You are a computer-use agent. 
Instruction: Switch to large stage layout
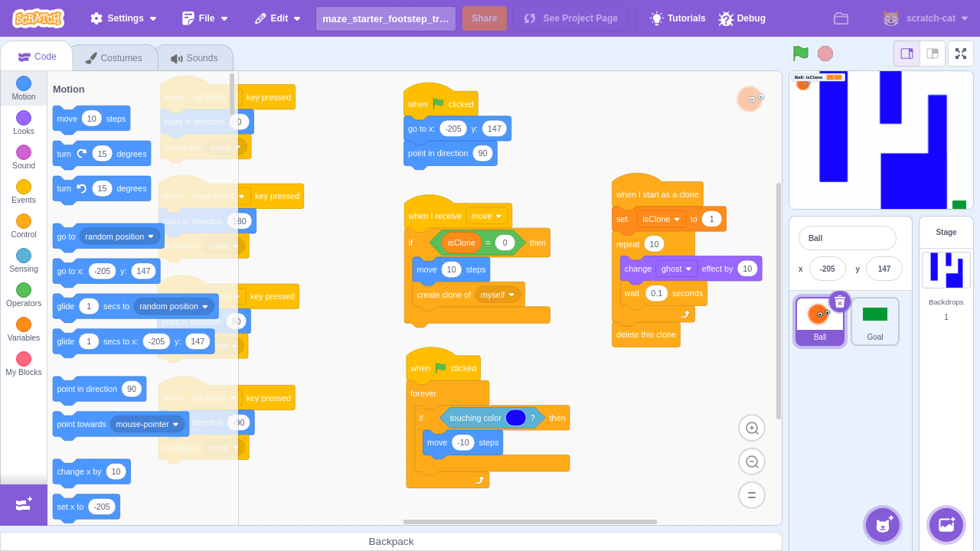click(933, 54)
